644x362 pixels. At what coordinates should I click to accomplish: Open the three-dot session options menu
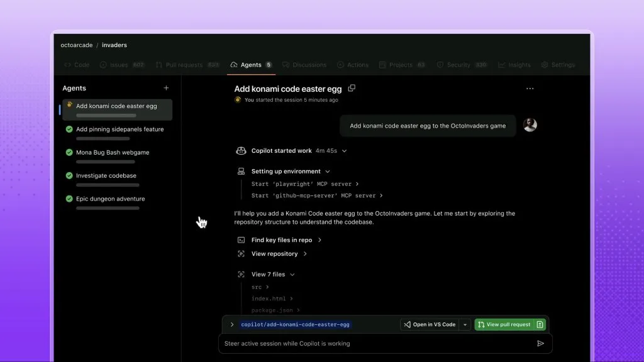[x=530, y=89]
